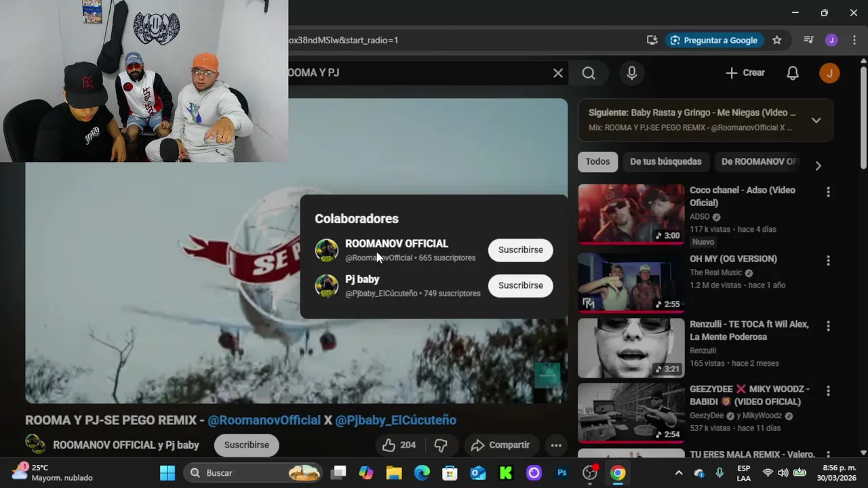Image resolution: width=868 pixels, height=488 pixels.
Task: Start voice search with the microphone
Action: [x=631, y=73]
